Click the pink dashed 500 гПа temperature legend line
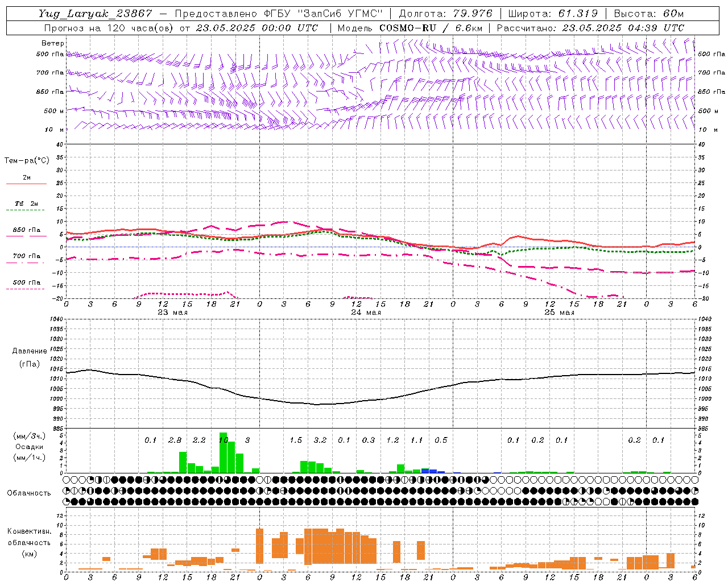Image resolution: width=728 pixels, height=582 pixels. pyautogui.click(x=26, y=289)
